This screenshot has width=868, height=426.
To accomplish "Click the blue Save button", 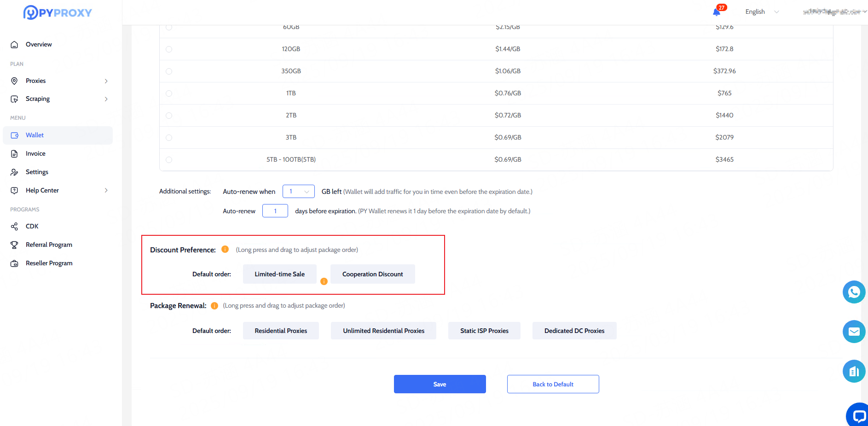I will tap(440, 384).
